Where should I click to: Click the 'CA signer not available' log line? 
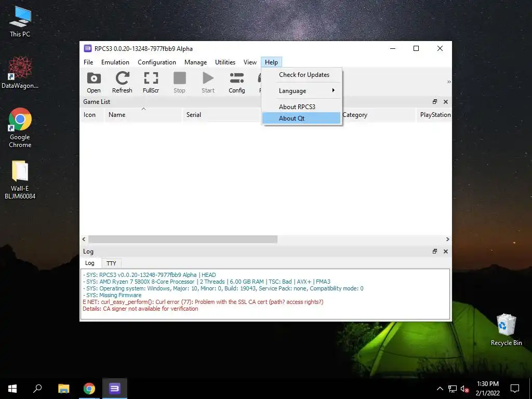[140, 309]
